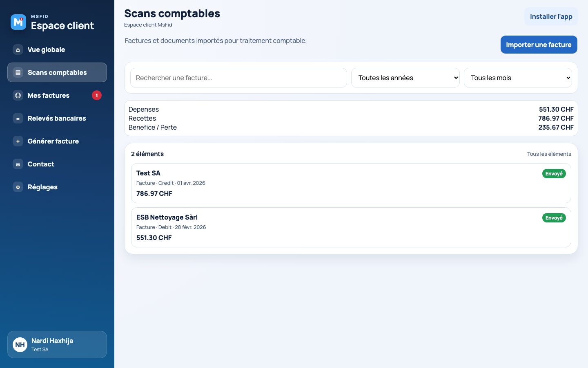Click the list icon beside Scans comptables
Viewport: 588px width, 368px height.
(18, 73)
